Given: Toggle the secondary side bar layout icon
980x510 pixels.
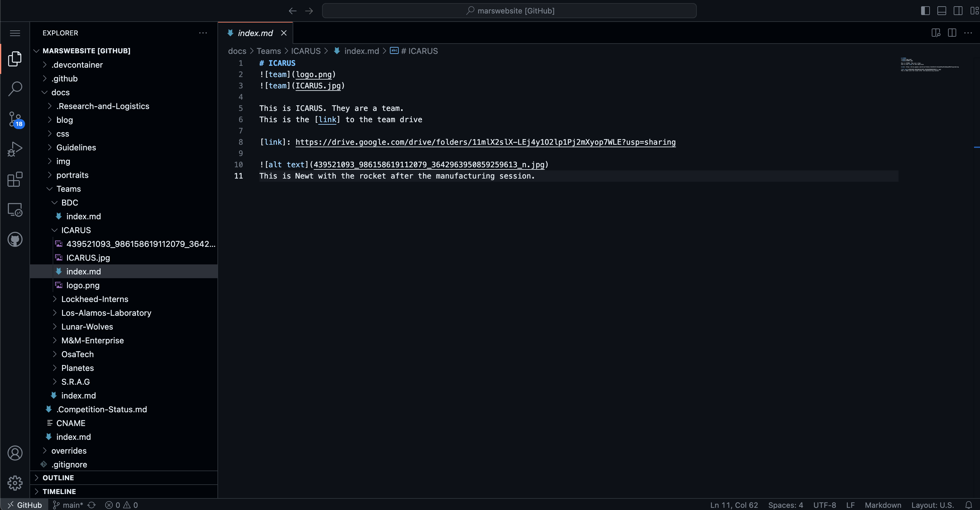Looking at the screenshot, I should click(958, 11).
